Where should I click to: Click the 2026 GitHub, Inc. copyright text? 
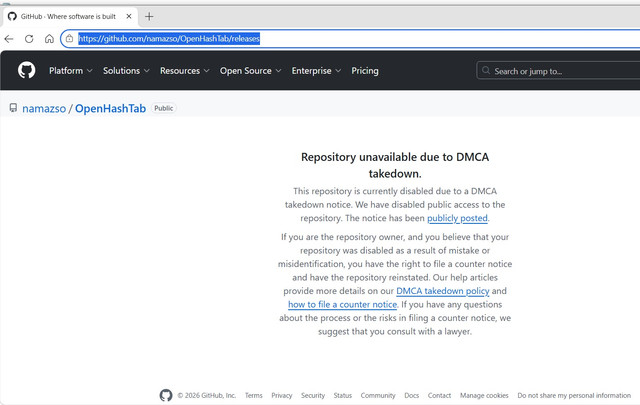tap(207, 395)
